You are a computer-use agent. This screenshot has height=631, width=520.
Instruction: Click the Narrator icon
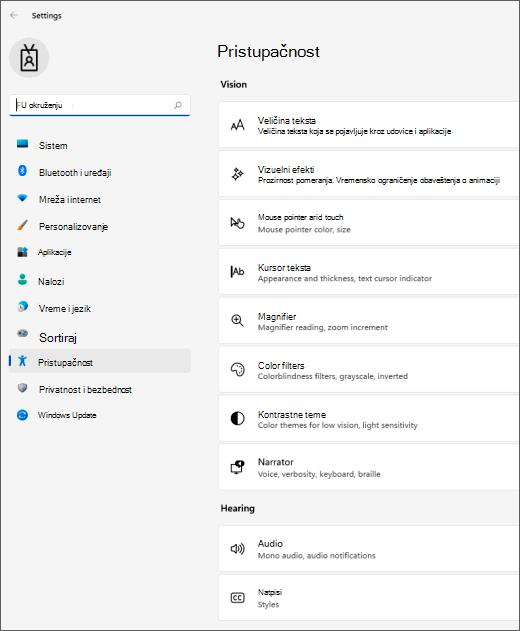[x=237, y=467]
